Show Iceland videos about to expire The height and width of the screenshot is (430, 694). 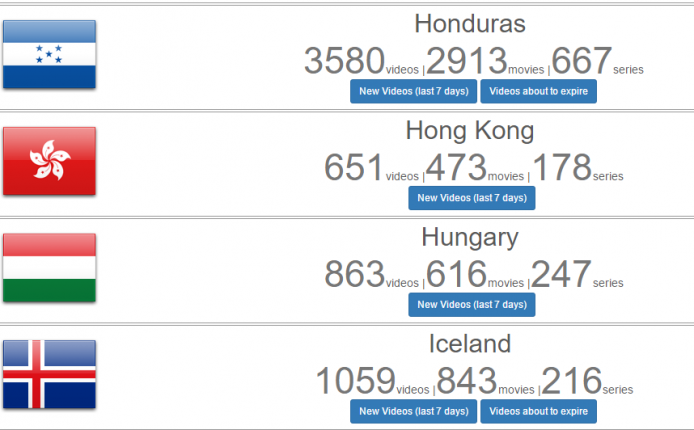click(538, 411)
